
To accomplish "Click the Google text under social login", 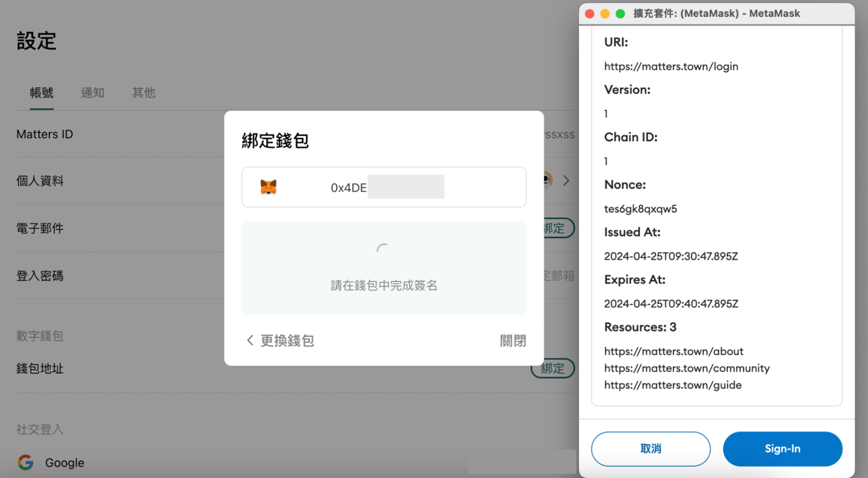I will (x=65, y=463).
